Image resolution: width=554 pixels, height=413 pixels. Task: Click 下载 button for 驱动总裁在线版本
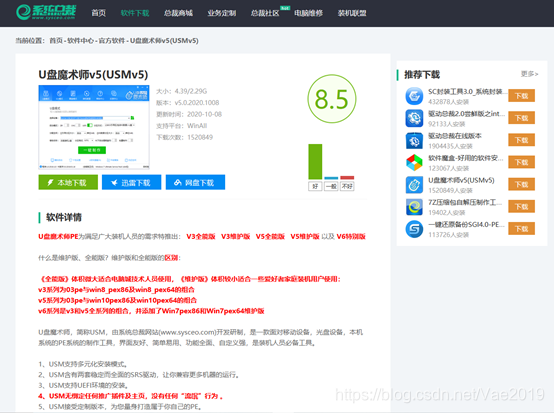[x=521, y=140]
